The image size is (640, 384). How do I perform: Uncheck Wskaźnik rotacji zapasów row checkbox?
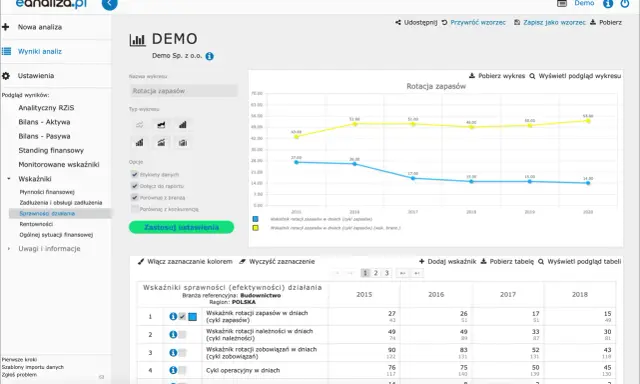click(182, 316)
